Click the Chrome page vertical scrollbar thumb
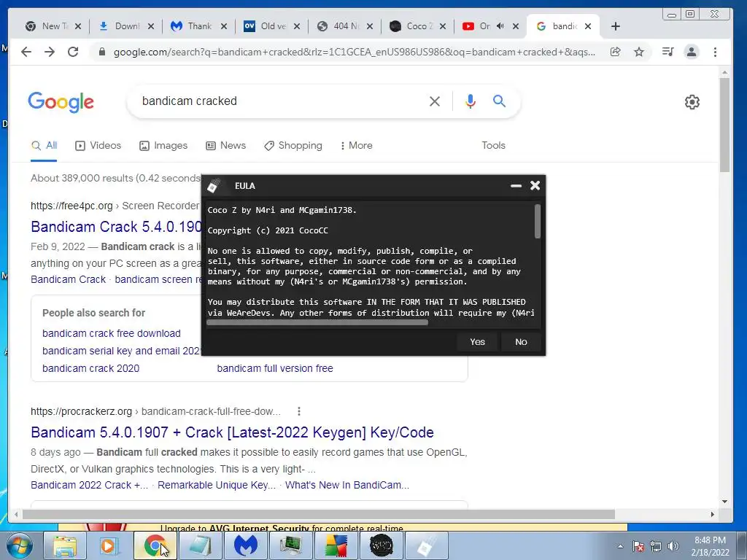Image resolution: width=747 pixels, height=560 pixels. pos(724,125)
